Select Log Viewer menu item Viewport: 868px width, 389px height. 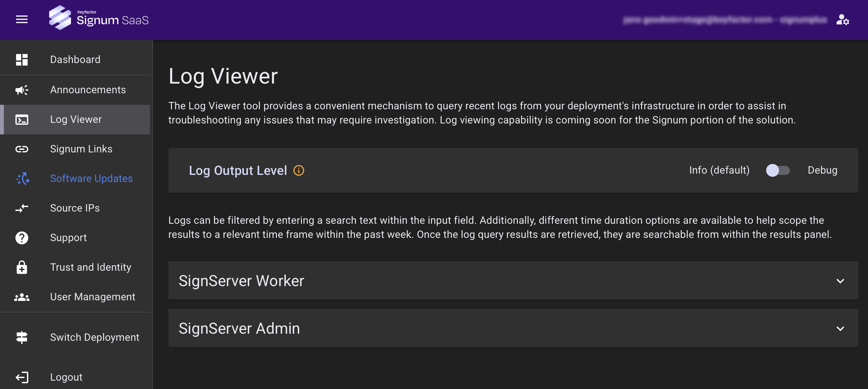(75, 119)
